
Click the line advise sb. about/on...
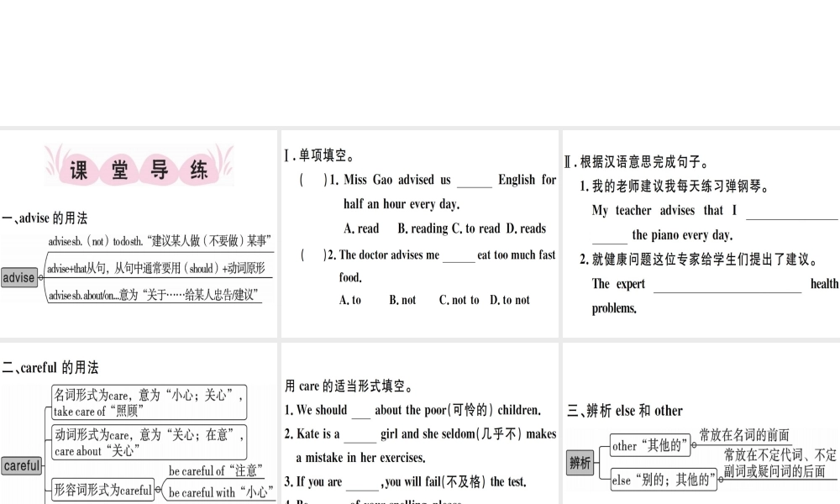point(153,295)
